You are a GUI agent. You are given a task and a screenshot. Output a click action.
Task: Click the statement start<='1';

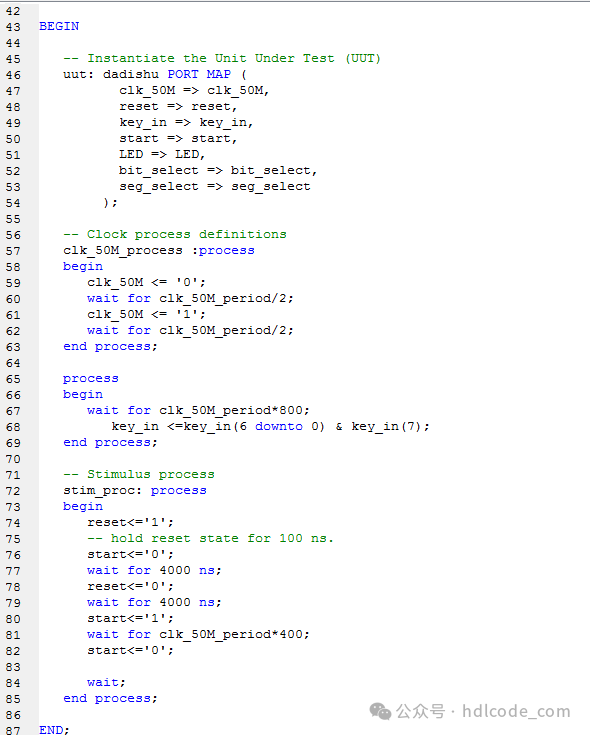130,618
